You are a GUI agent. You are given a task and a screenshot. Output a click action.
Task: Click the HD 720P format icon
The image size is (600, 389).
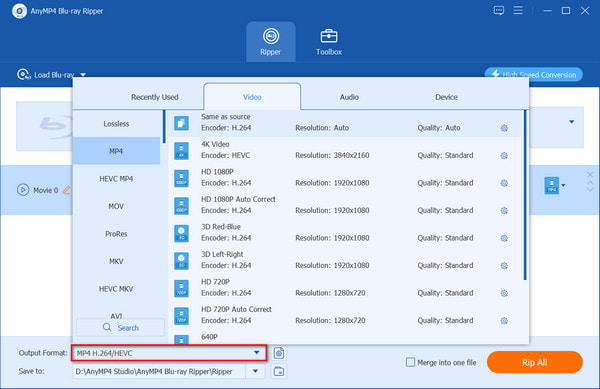coord(181,288)
